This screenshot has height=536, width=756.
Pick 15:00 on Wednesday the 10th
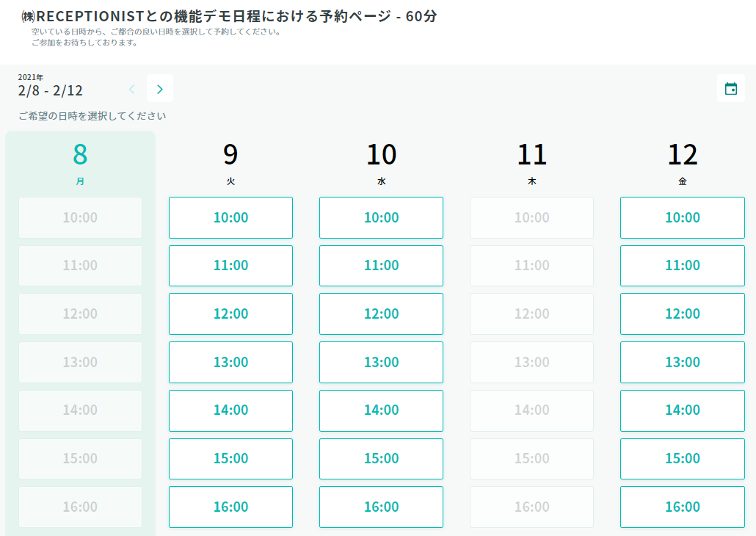(x=381, y=458)
